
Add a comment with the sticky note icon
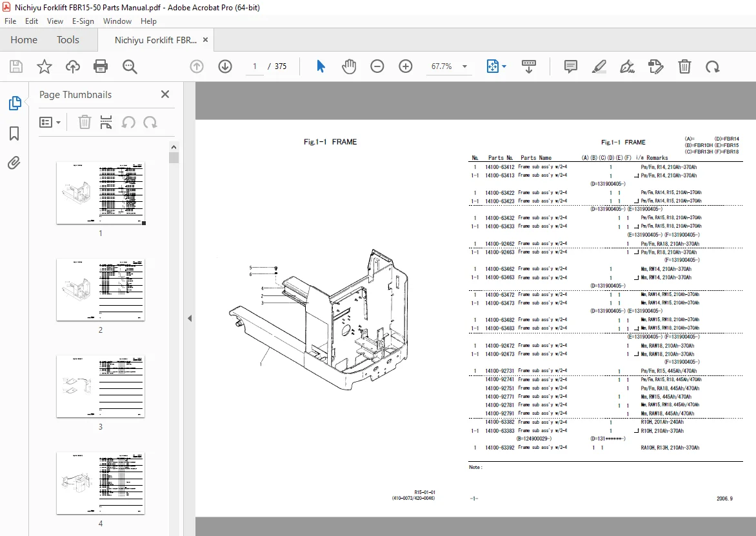(570, 66)
